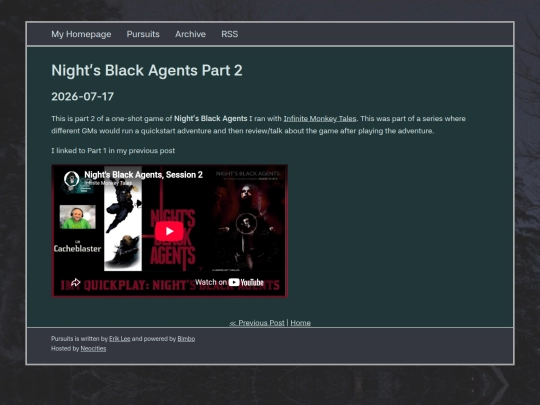Visit the Neocities hosting link
This screenshot has height=405, width=540.
93,349
